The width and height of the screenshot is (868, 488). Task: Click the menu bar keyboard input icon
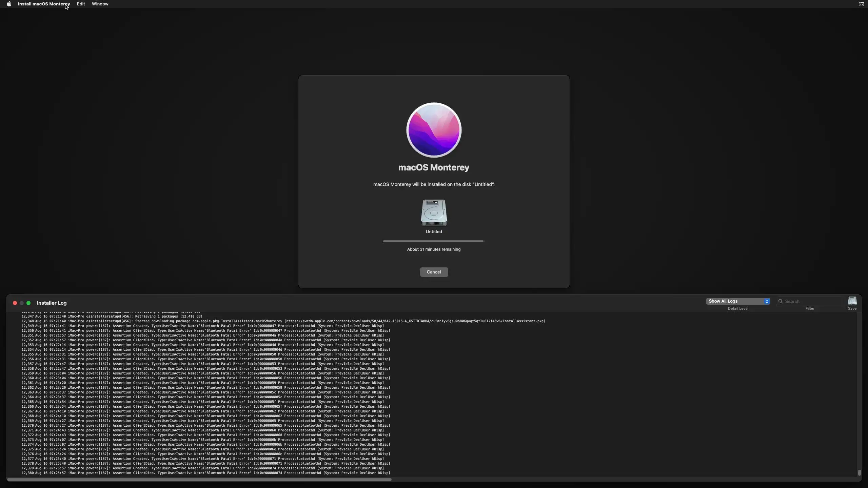click(x=861, y=4)
